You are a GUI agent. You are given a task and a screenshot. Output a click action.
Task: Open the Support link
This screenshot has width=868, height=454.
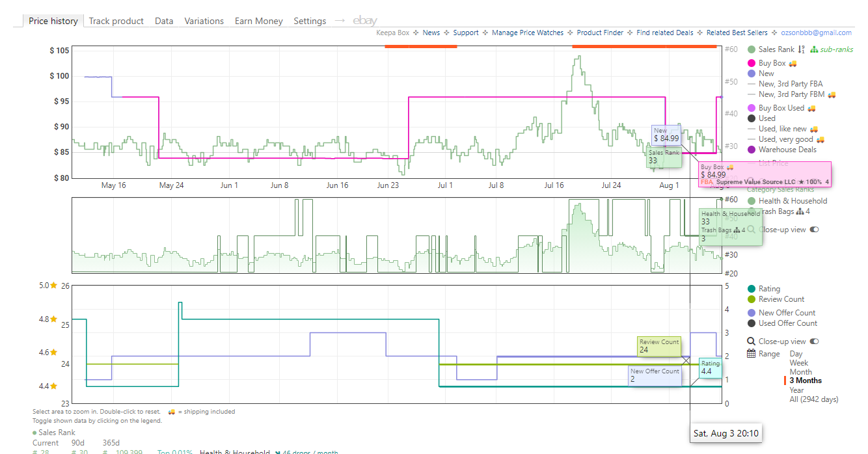(x=466, y=33)
